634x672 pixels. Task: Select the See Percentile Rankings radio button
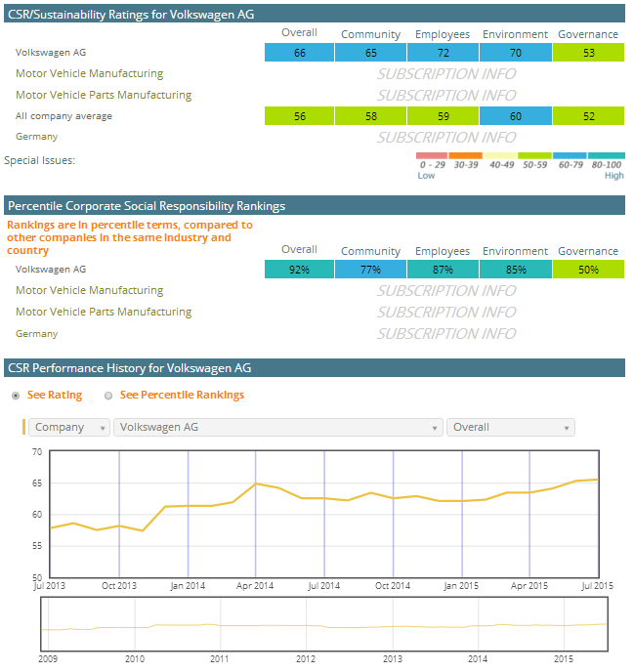click(108, 396)
